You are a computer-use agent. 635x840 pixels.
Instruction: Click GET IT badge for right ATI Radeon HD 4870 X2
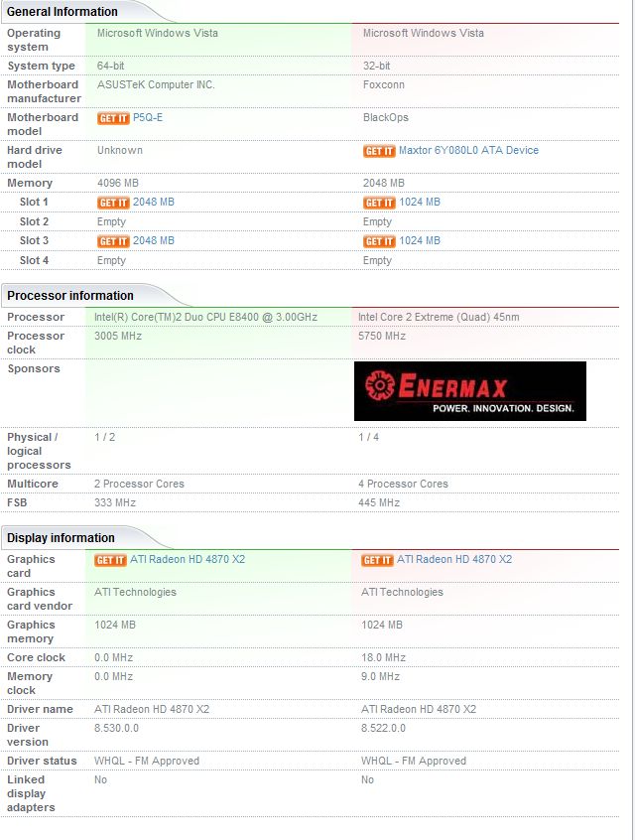click(x=377, y=560)
